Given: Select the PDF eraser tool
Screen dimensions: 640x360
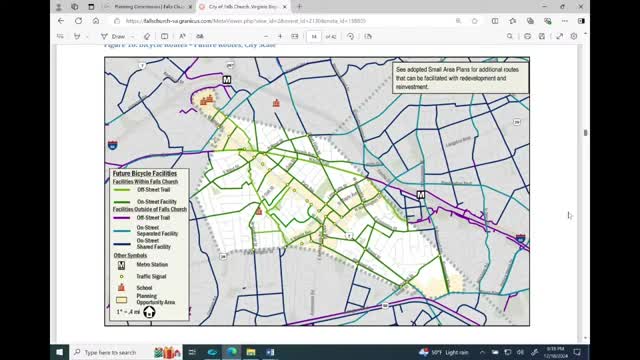Looking at the screenshot, I should point(147,36).
